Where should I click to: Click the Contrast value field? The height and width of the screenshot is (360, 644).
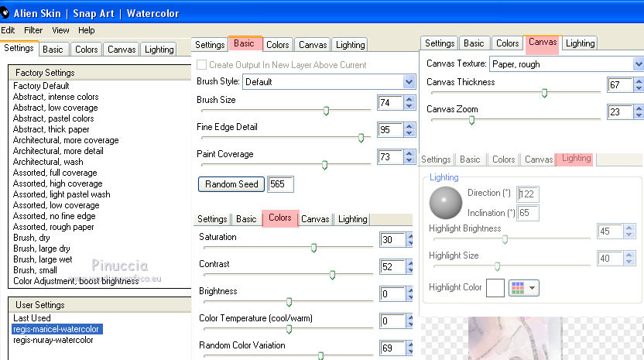[x=392, y=267]
